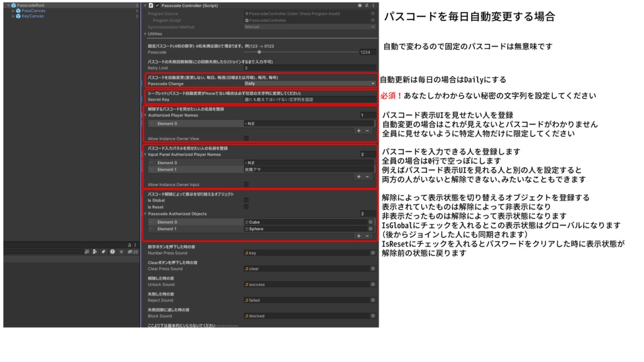Open the object picker for Unlock Sound

point(372,285)
